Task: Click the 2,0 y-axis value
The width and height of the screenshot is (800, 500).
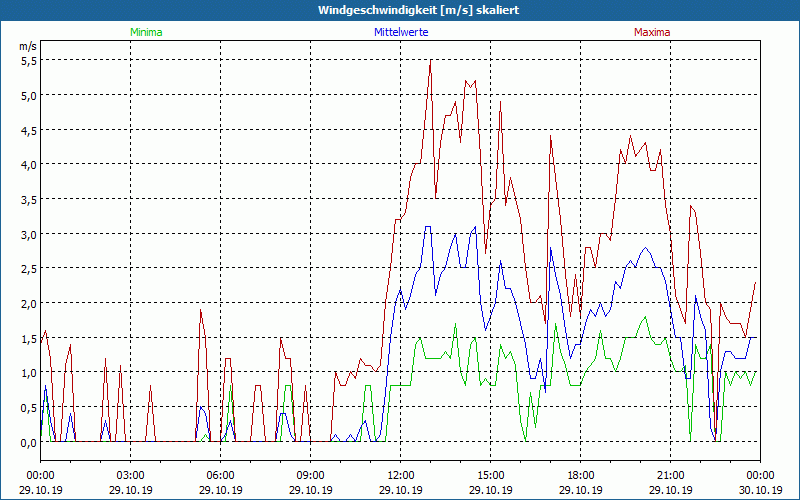Action: point(29,304)
